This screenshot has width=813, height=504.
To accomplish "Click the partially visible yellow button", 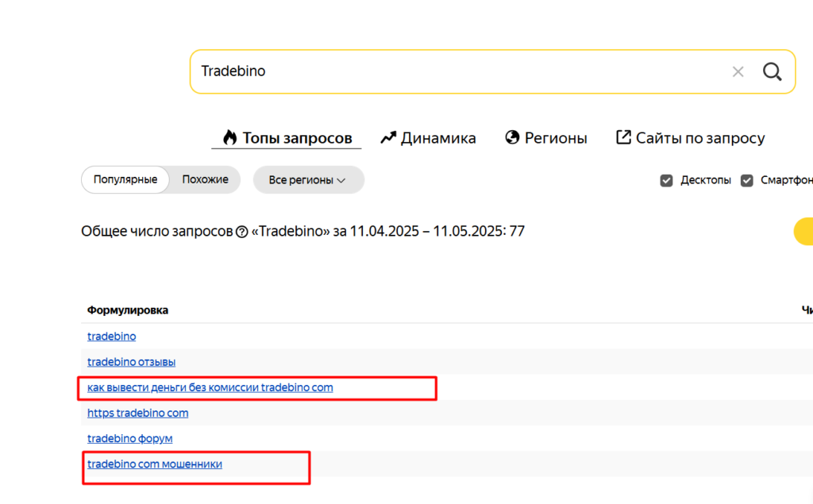I will tap(803, 231).
